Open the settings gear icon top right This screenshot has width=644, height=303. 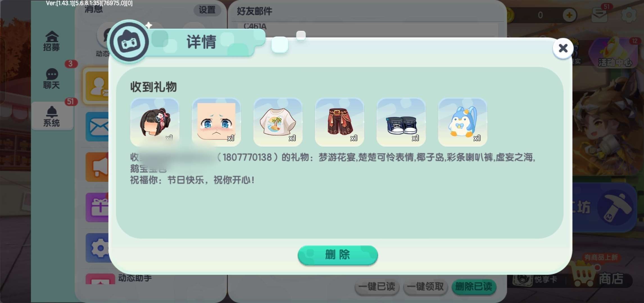[x=629, y=15]
